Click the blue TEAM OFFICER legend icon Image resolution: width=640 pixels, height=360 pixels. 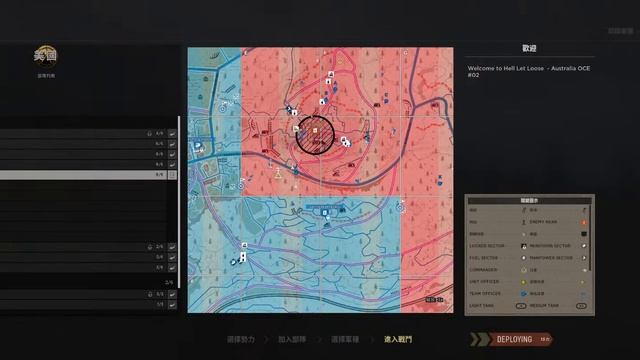tap(524, 293)
